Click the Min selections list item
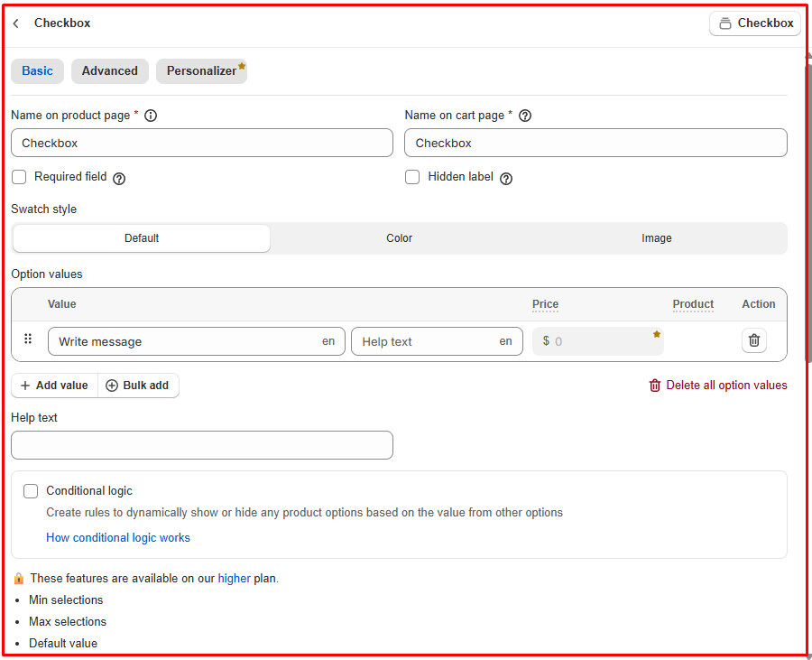Viewport: 812px width, 660px height. (66, 600)
